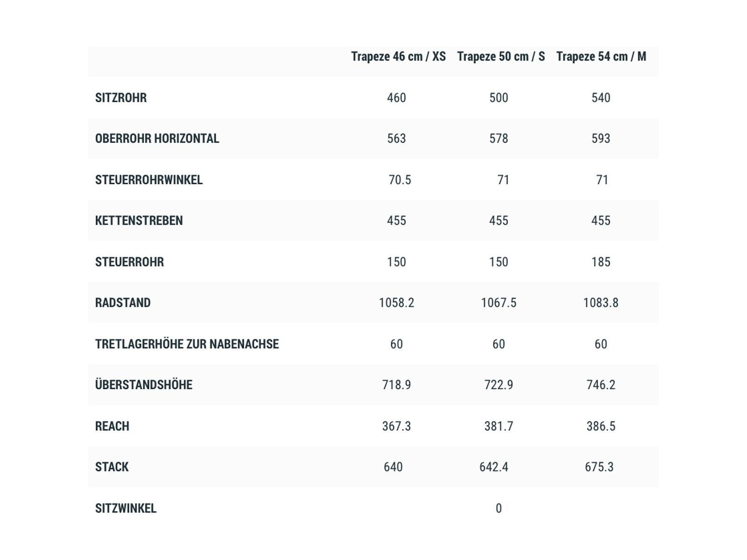Click the TRETLAGERHÖHE ZUR NABENACHSE label
Screen dimensions: 747x560
(187, 344)
